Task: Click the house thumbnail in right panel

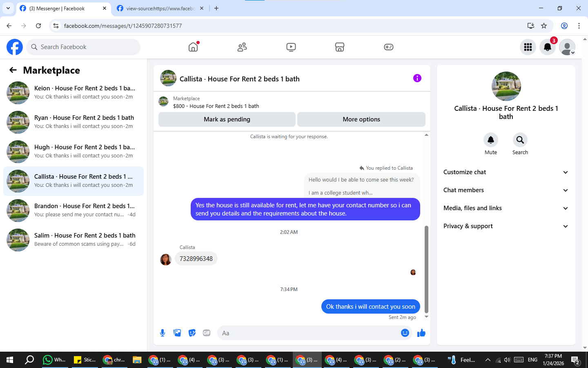Action: (x=506, y=86)
